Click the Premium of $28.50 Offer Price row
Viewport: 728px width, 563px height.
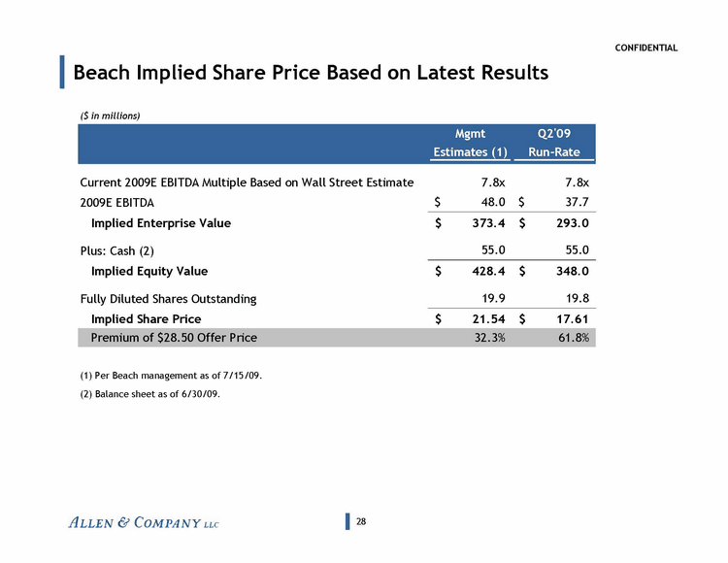(x=174, y=338)
